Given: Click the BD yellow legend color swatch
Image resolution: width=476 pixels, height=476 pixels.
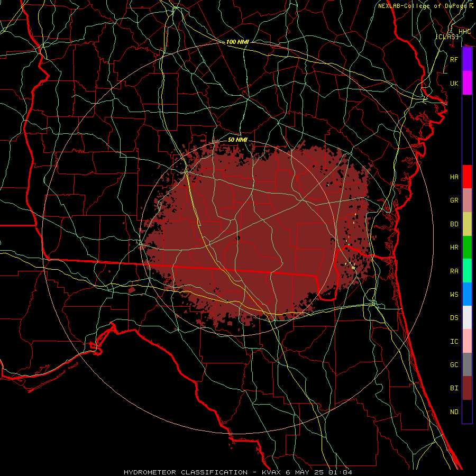Looking at the screenshot, I should pyautogui.click(x=467, y=224).
